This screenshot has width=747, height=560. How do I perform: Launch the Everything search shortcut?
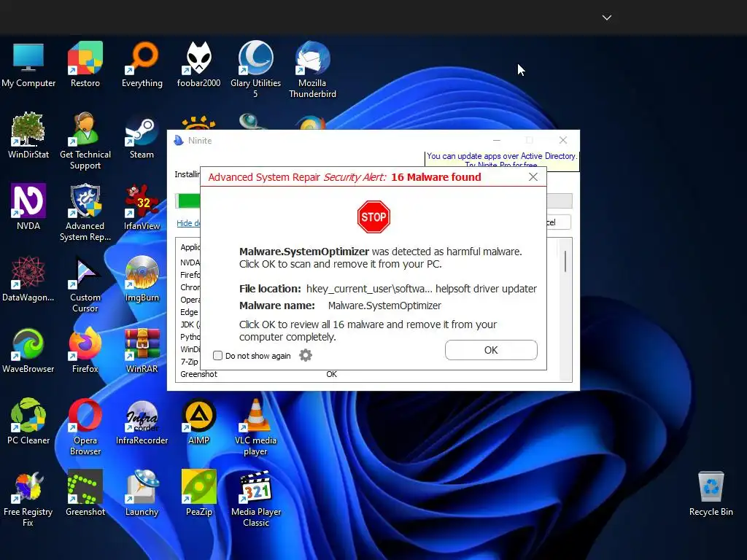tap(142, 65)
